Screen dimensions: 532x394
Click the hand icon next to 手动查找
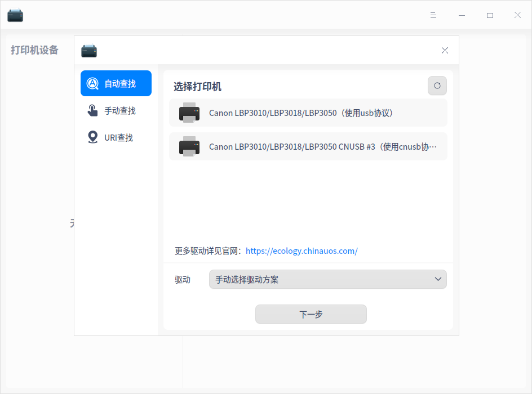tap(92, 110)
